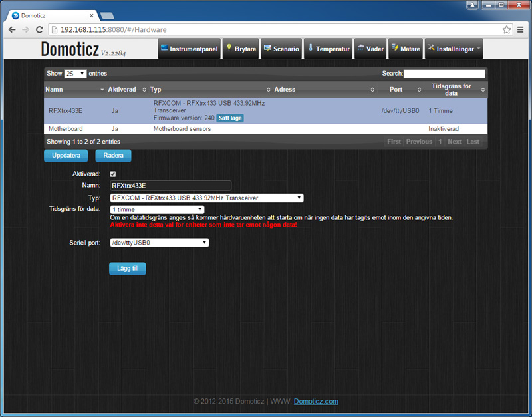The width and height of the screenshot is (532, 417).
Task: Click the Next pagination button
Action: (x=454, y=142)
